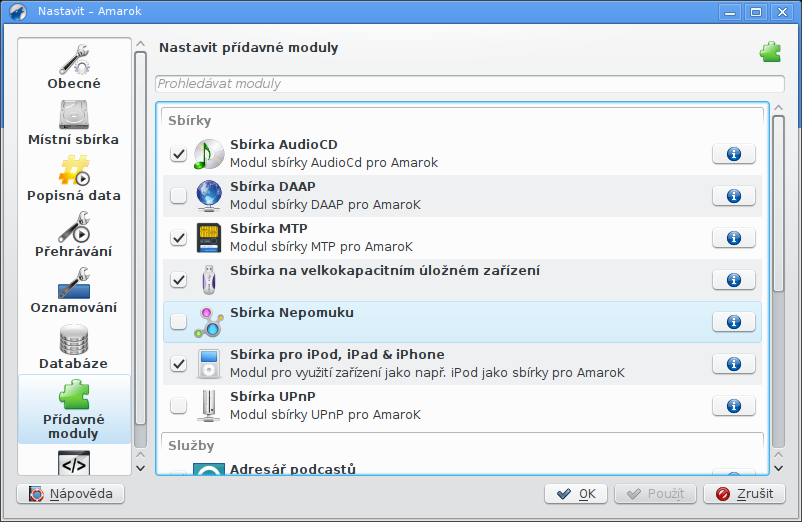Viewport: 802px width, 522px height.
Task: Open Nápověda help
Action: point(71,494)
